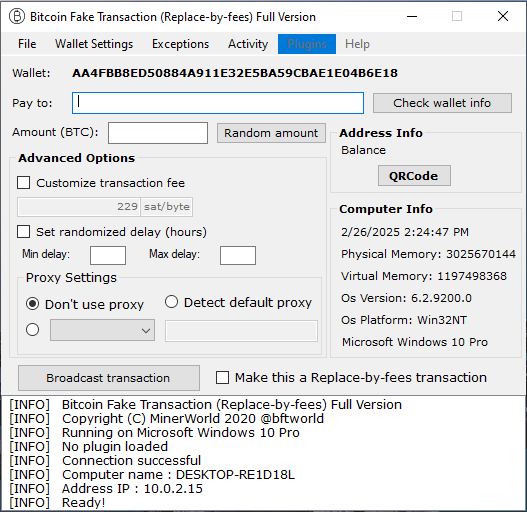Viewport: 527px width, 512px height.
Task: Select the custom proxy radio button
Action: pyautogui.click(x=33, y=329)
